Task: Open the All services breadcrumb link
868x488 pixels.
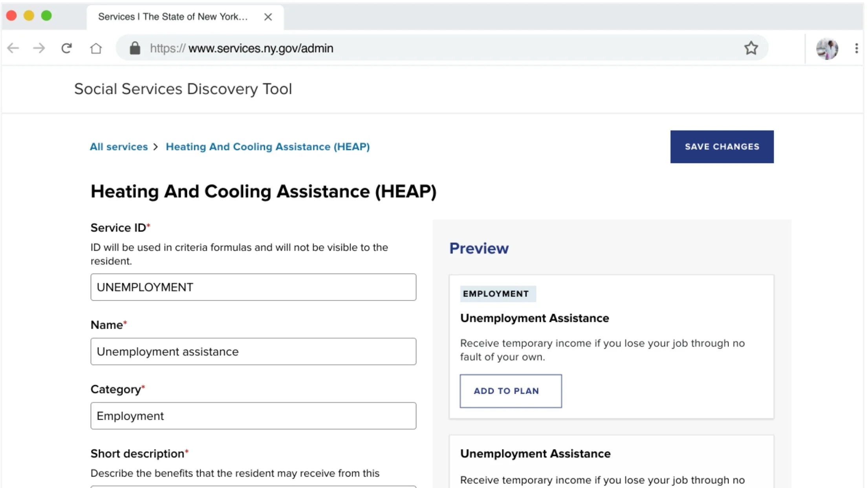Action: 119,147
